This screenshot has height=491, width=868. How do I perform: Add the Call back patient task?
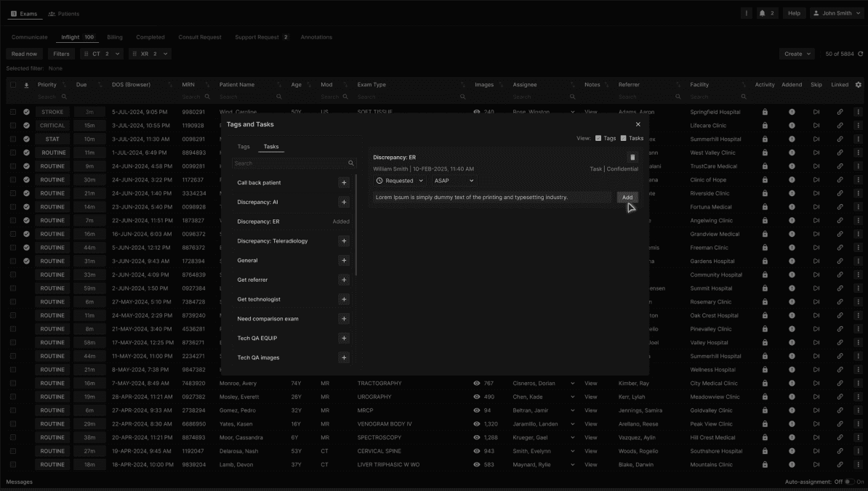(344, 183)
